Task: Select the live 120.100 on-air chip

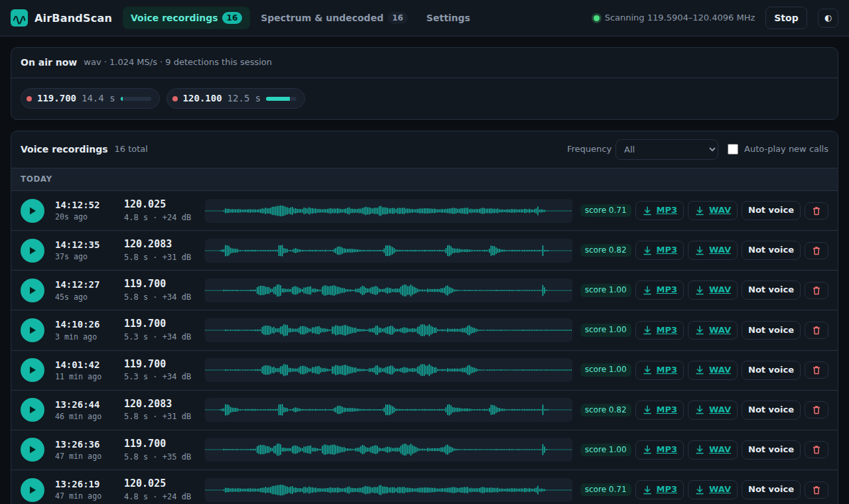Action: coord(235,98)
